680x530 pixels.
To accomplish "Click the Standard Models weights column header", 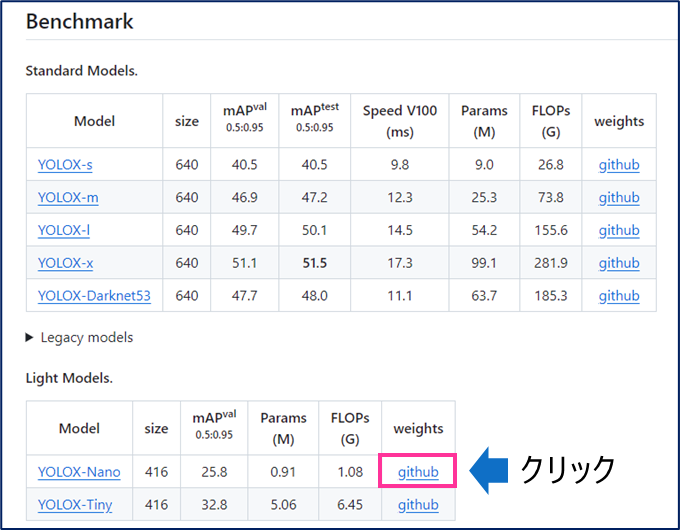I will click(619, 121).
